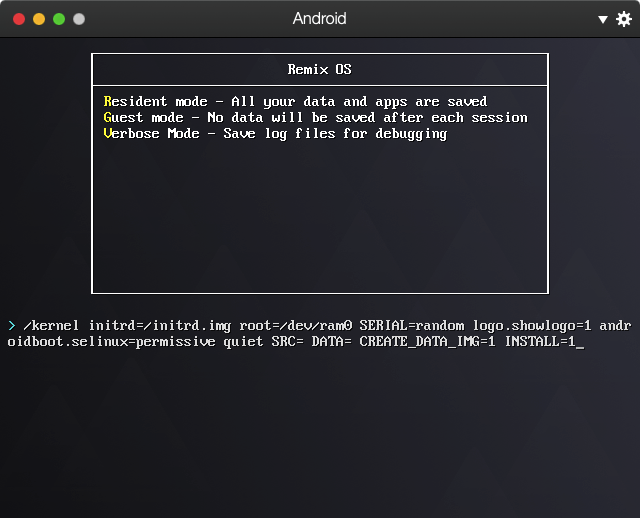Choose the Guest mode boot entry
This screenshot has width=640, height=518.
316,118
